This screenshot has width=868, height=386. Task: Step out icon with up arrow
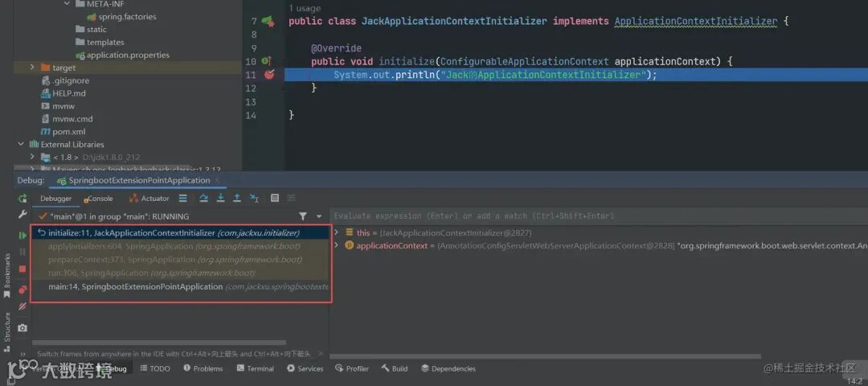237,199
